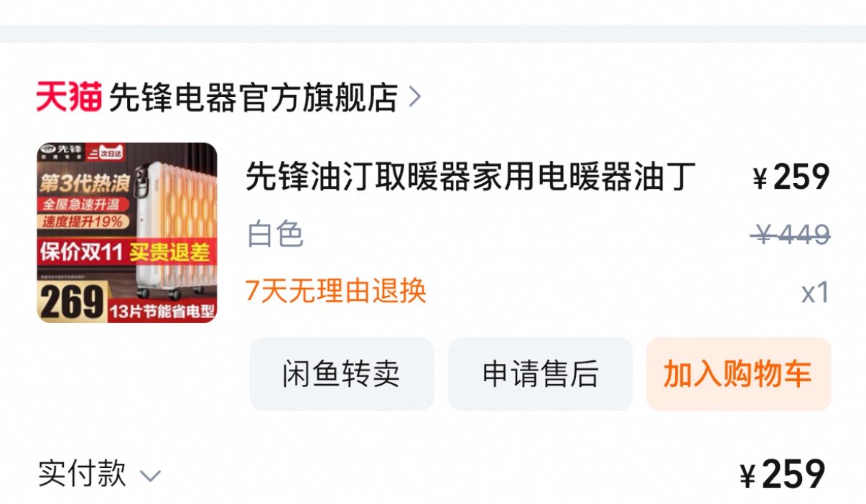Click the 闲鱼转卖 resell button
The image size is (866, 504).
click(x=342, y=374)
